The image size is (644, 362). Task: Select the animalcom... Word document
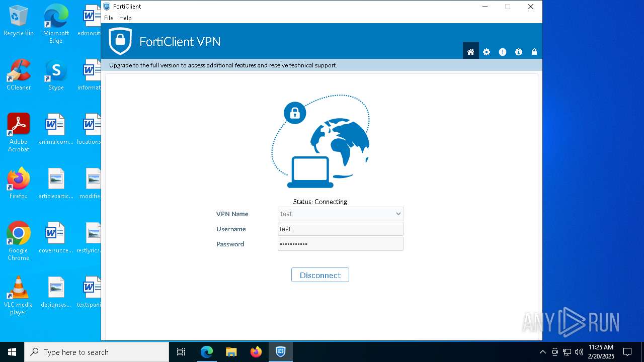click(56, 130)
